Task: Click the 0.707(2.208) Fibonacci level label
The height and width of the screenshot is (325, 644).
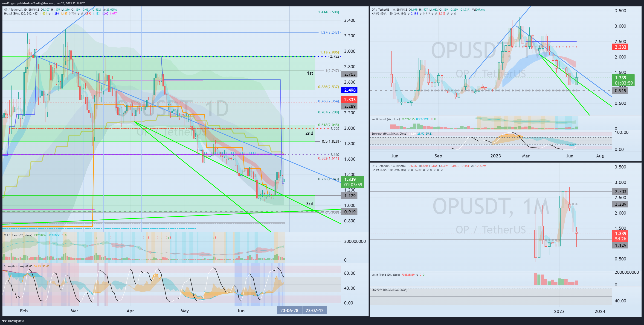Action: point(328,112)
